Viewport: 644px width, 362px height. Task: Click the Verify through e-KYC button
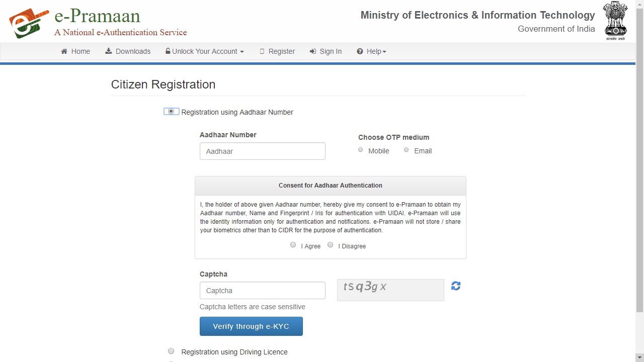(x=251, y=326)
